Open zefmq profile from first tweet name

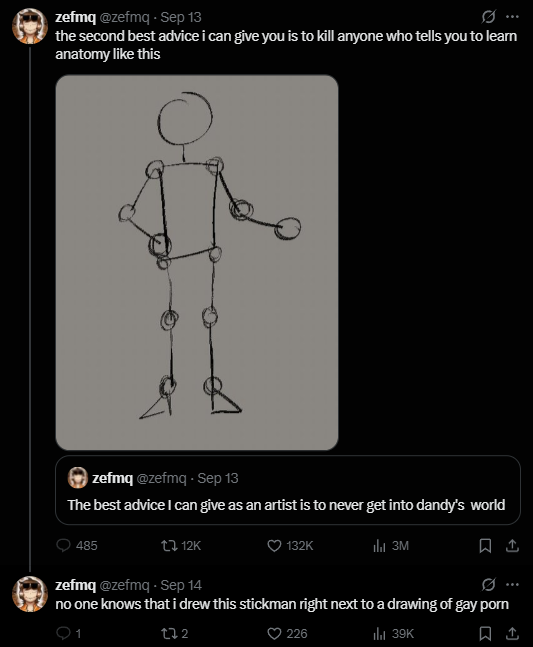coord(75,17)
